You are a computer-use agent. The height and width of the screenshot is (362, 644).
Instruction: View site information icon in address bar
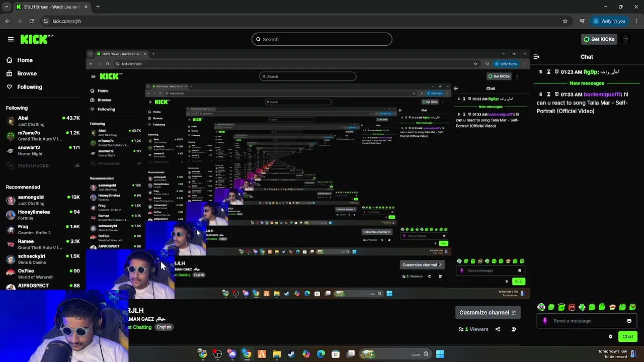point(46,21)
